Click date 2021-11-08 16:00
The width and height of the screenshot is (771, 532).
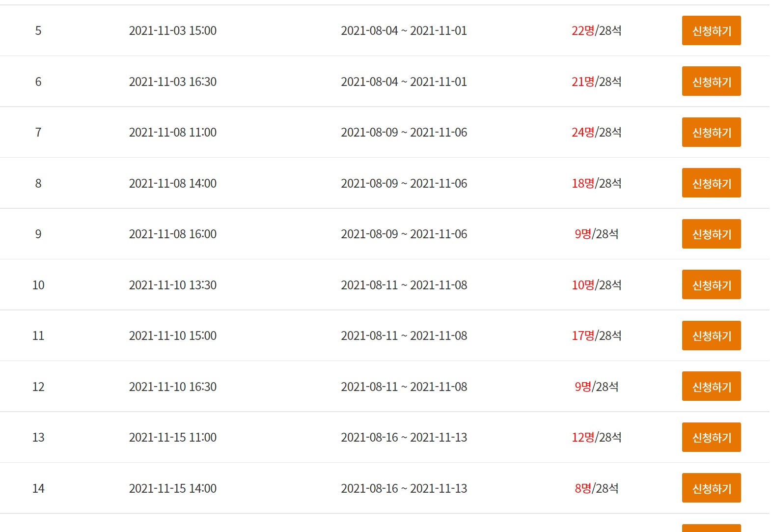click(x=172, y=234)
